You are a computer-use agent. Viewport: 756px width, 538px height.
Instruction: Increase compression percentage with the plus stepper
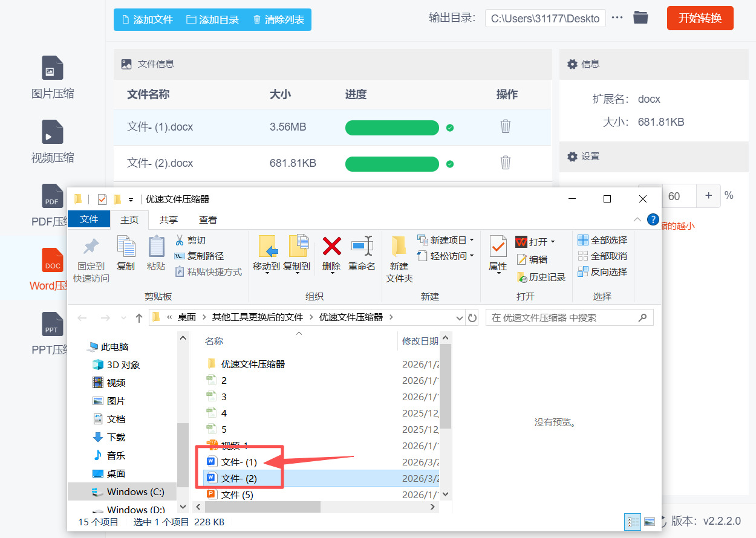click(x=708, y=196)
